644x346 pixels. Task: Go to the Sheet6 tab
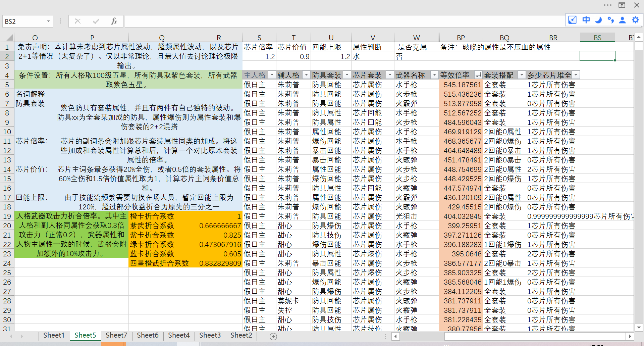pos(148,335)
